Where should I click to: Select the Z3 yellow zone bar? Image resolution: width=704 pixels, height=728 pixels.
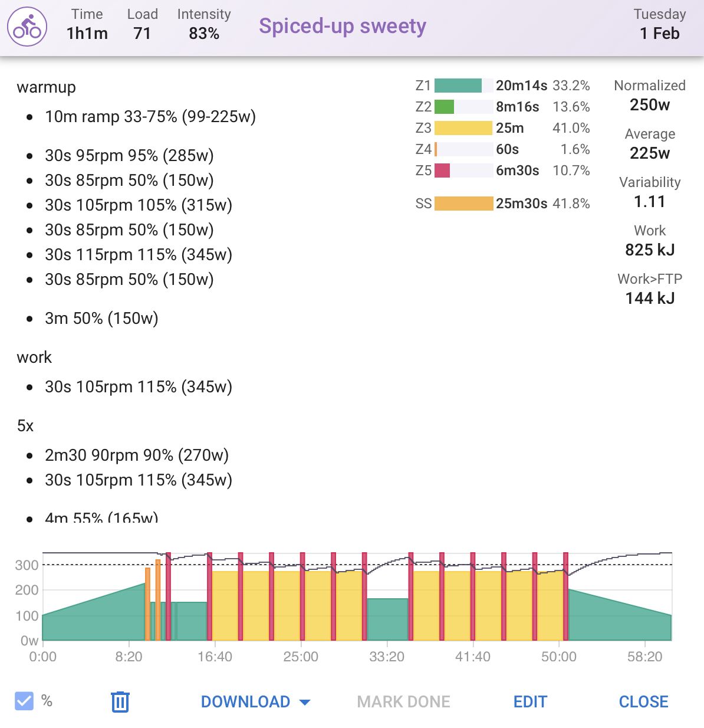click(x=463, y=128)
